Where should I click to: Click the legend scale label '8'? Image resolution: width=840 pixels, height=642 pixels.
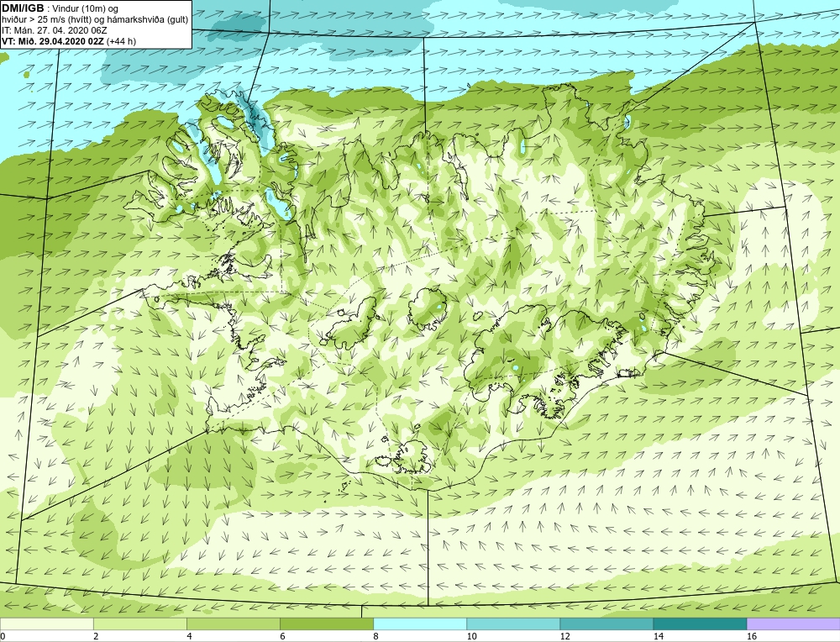[375, 636]
